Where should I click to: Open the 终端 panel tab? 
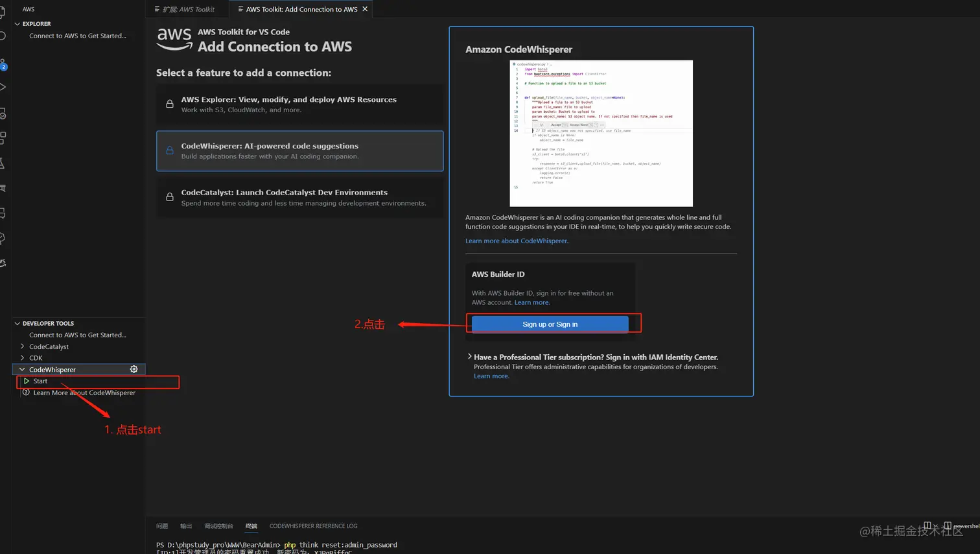point(251,526)
